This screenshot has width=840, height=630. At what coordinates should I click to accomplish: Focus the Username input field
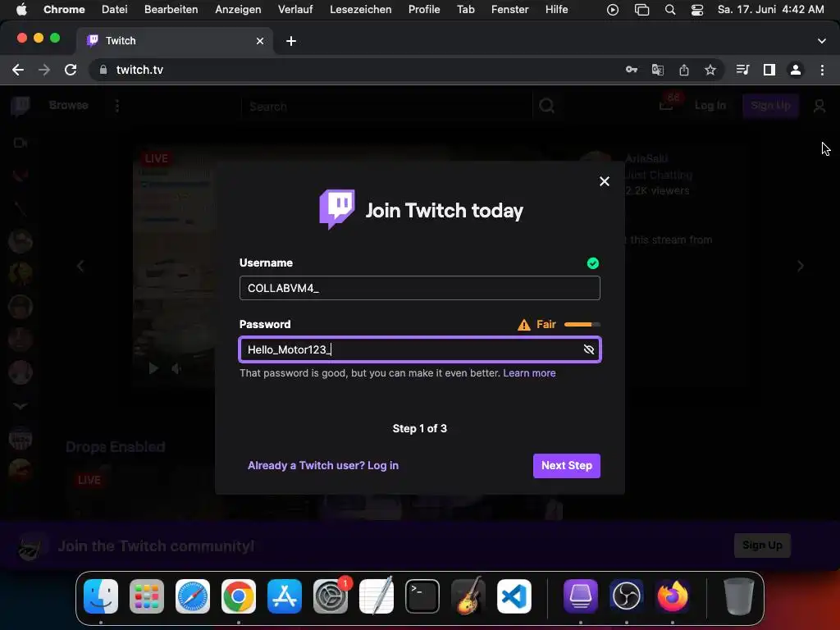[x=419, y=288]
